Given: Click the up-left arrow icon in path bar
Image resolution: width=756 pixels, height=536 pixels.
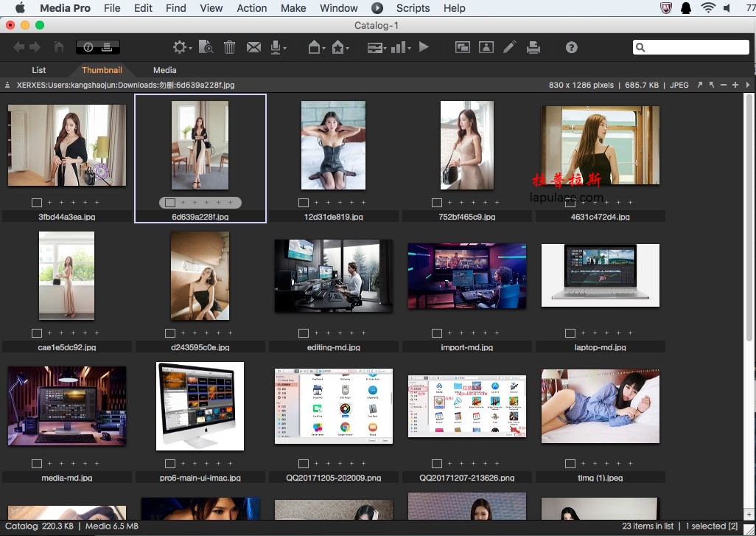Looking at the screenshot, I should click(712, 85).
